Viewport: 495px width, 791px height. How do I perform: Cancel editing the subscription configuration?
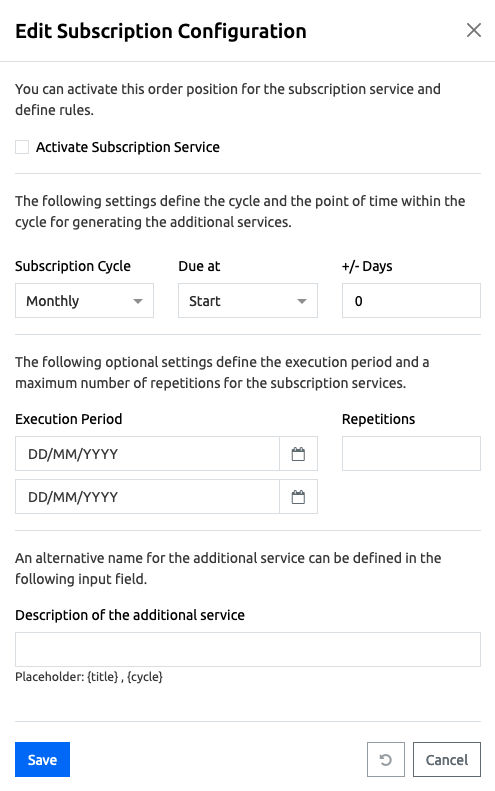click(x=447, y=759)
